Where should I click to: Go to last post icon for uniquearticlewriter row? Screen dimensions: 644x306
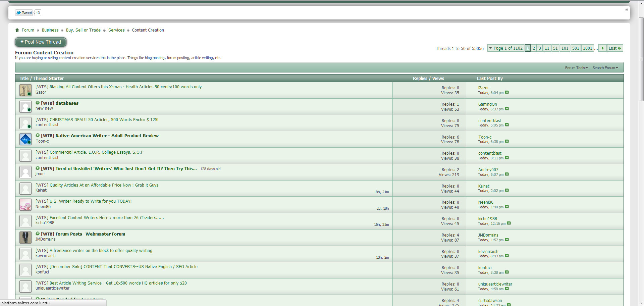[507, 289]
